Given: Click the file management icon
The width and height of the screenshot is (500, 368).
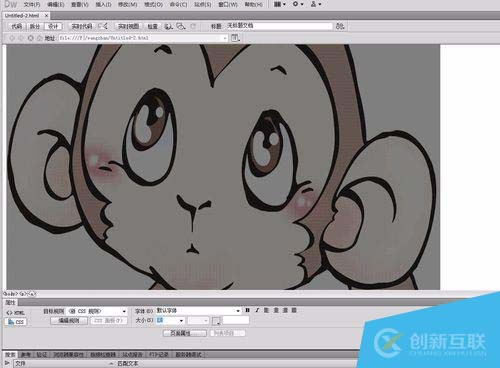Looking at the screenshot, I should click(181, 26).
